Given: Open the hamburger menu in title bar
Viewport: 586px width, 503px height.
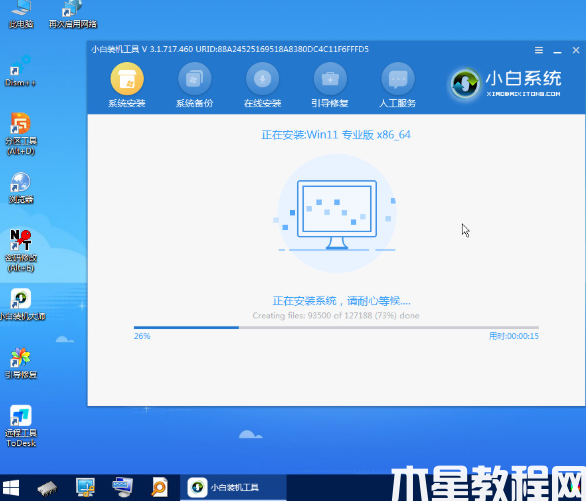Looking at the screenshot, I should click(x=539, y=50).
